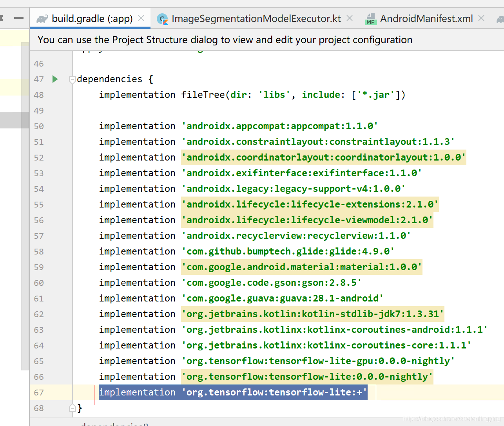Viewport: 504px width, 426px height.
Task: Click the left panel vertical scrollbar thumb
Action: click(25, 206)
